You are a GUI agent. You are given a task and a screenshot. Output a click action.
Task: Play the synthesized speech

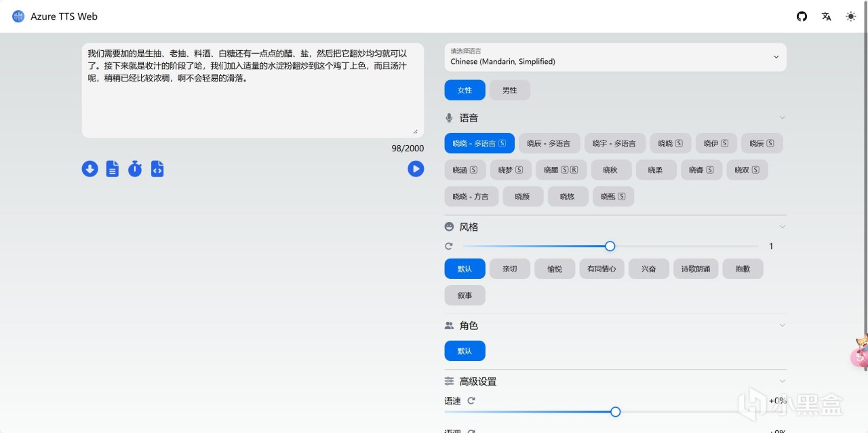click(x=416, y=169)
